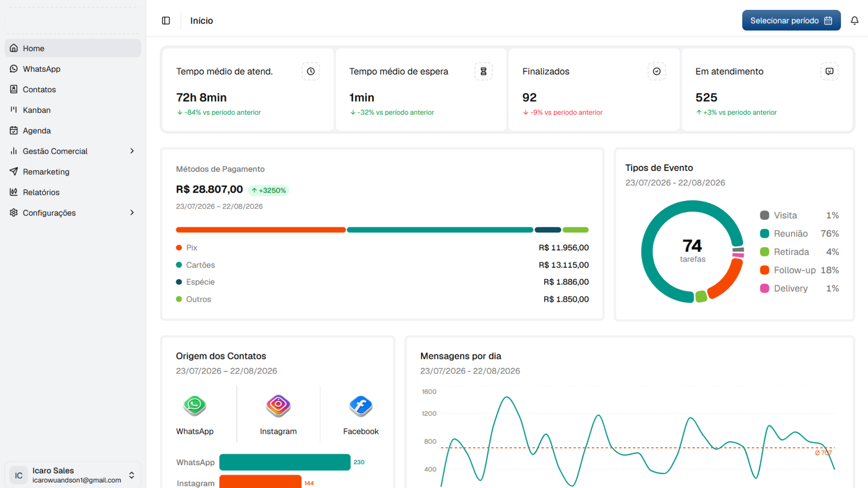Click the Follow-up legend swatch
Screen dimensions: 868x488
[764, 270]
